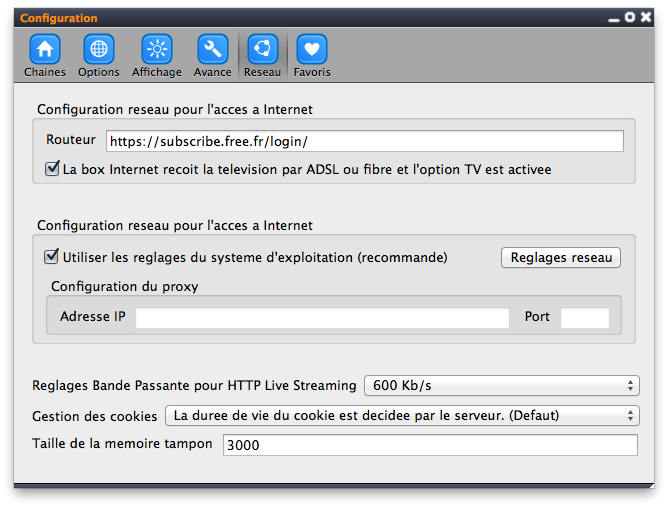Click the Adresse IP proxy field
668x508 pixels.
[322, 318]
